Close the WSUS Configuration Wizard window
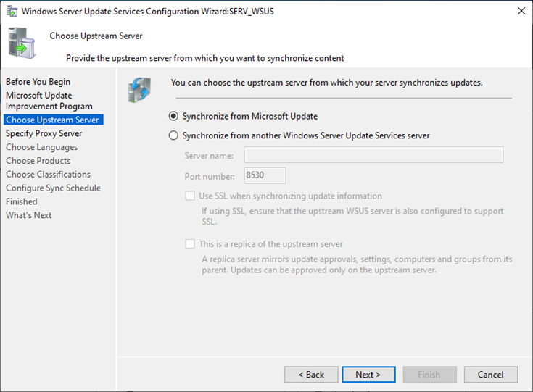The width and height of the screenshot is (533, 392). [x=521, y=11]
